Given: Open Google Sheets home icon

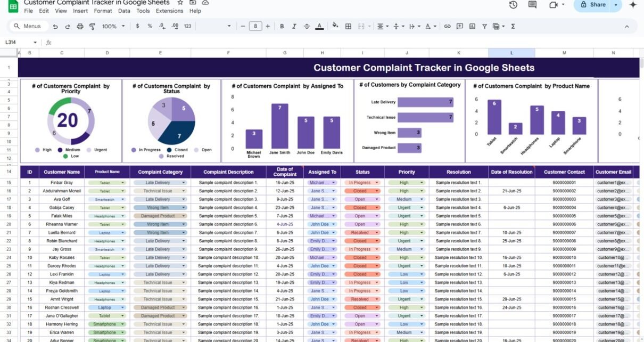Looking at the screenshot, I should tap(13, 6).
